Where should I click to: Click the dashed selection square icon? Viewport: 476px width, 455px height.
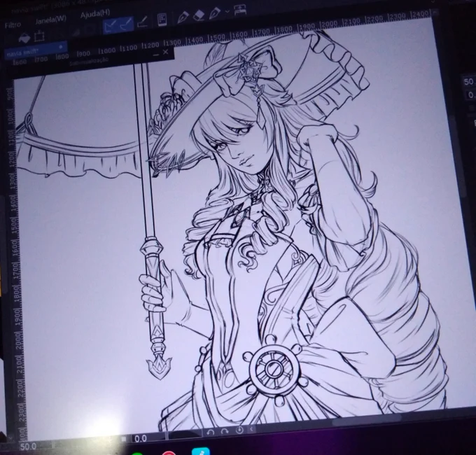(x=39, y=36)
